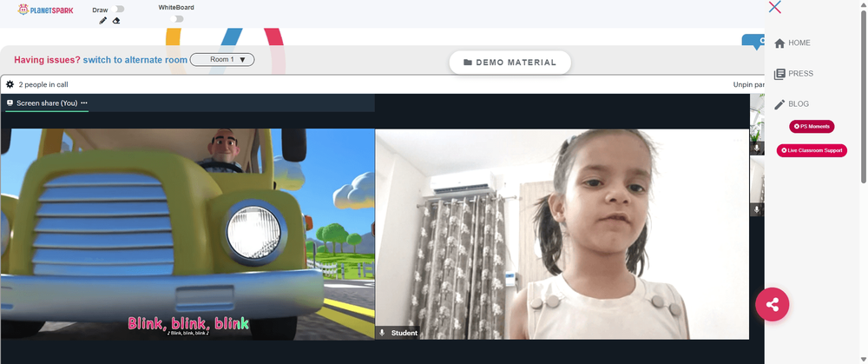Click the Live Classroom Support button
Screen dimensions: 868x364
pyautogui.click(x=812, y=150)
